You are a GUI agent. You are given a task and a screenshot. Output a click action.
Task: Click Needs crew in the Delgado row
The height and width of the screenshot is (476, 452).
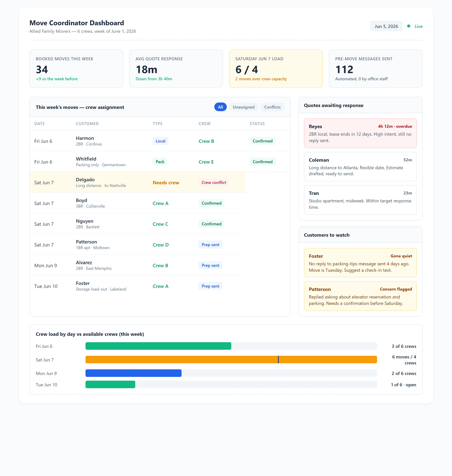click(166, 183)
